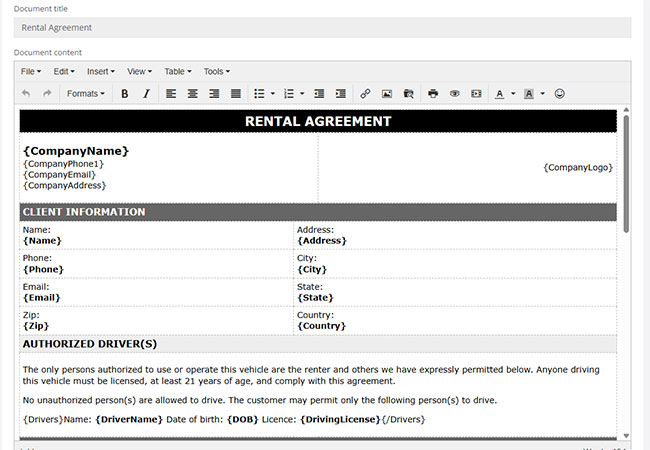650x450 pixels.
Task: Click the {DrivingLicense} placeholder
Action: (x=340, y=419)
